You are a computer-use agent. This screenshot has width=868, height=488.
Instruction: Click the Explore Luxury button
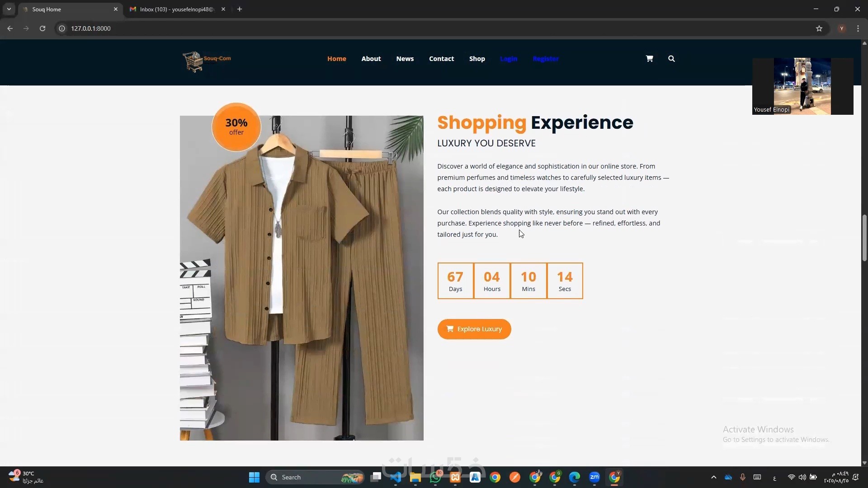[x=474, y=329]
